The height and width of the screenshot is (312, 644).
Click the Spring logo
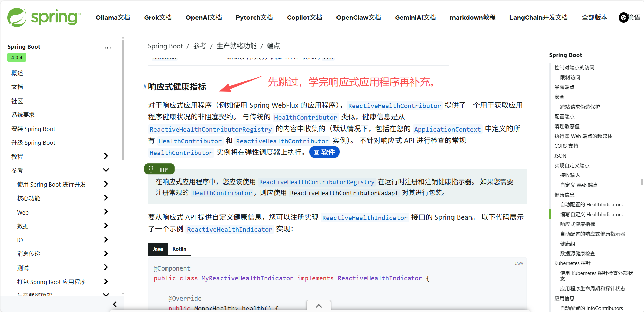pos(44,17)
